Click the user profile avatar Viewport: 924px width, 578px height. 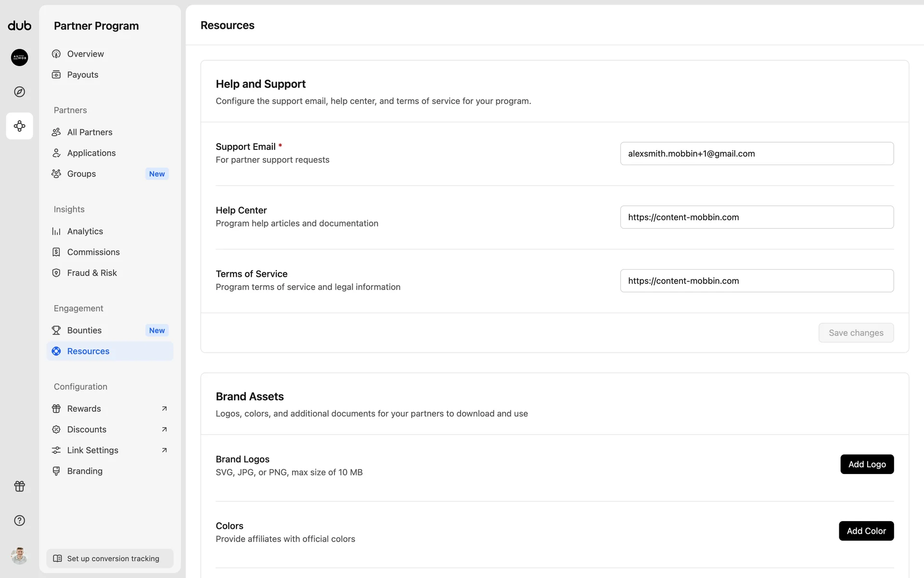[x=19, y=555]
